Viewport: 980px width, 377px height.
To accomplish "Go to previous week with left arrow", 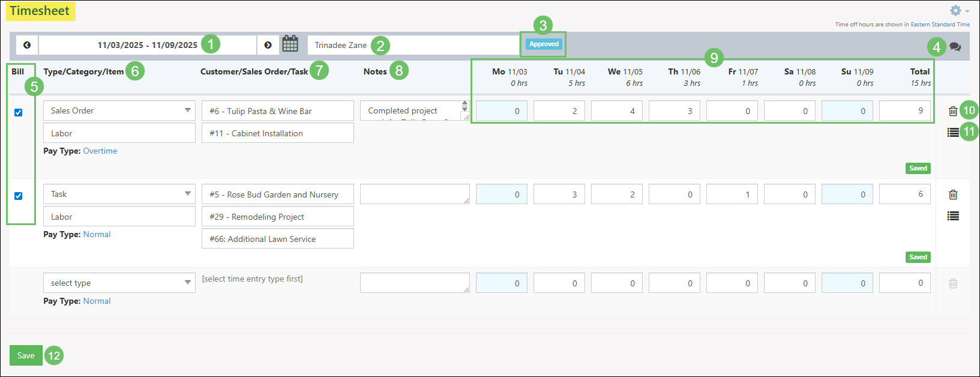I will pyautogui.click(x=27, y=45).
